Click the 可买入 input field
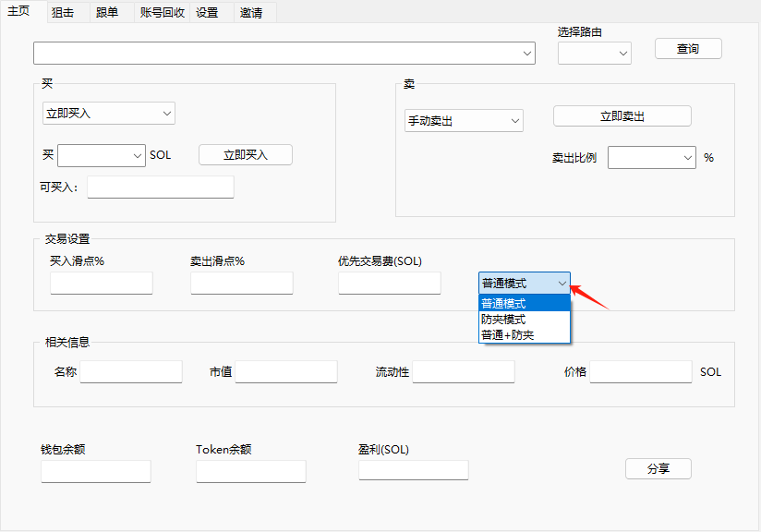This screenshot has height=532, width=761. [161, 187]
